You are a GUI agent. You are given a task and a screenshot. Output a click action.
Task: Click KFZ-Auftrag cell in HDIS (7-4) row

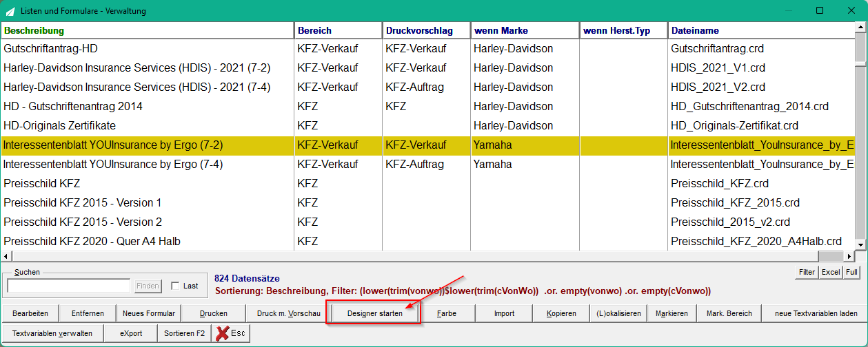[x=426, y=87]
